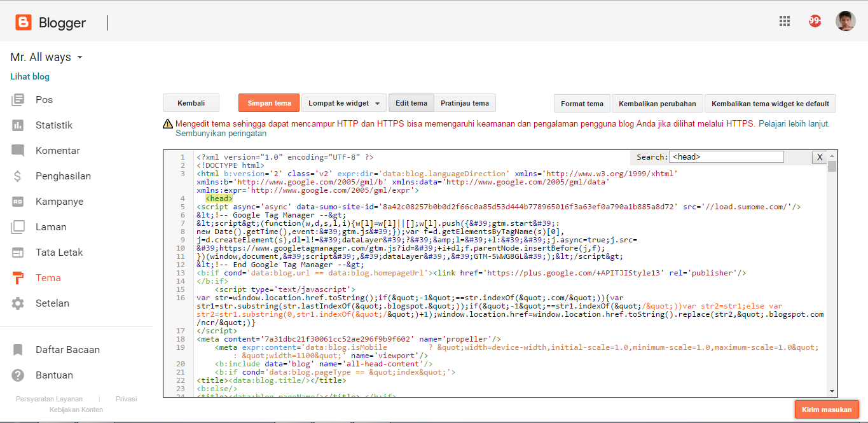
Task: Click the editor scroll down arrow
Action: 832,391
